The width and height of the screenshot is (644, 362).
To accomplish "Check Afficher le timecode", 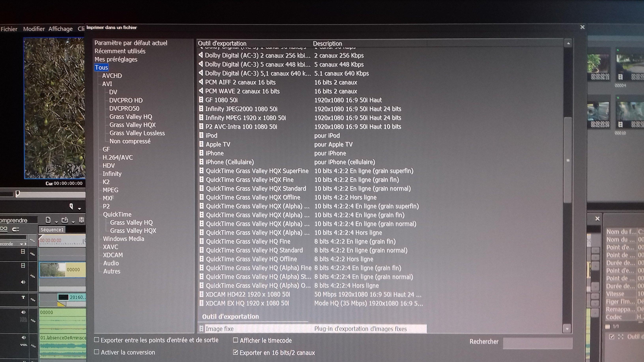I will (235, 340).
